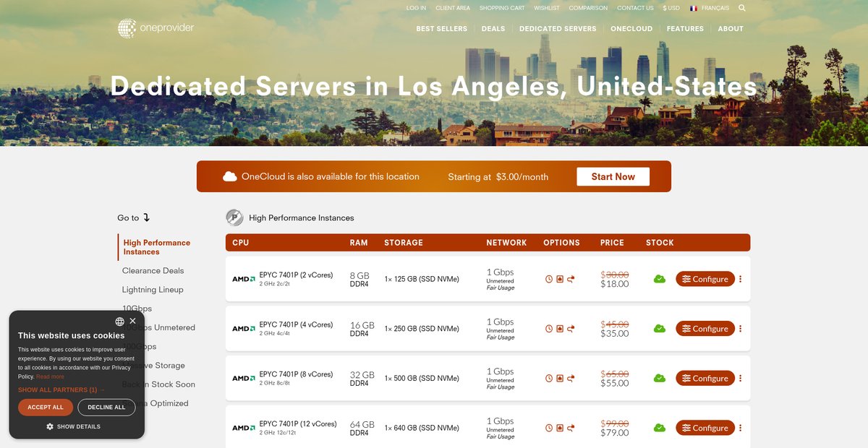Click the oneprovider globe logo
This screenshot has width=868, height=448.
[x=127, y=28]
